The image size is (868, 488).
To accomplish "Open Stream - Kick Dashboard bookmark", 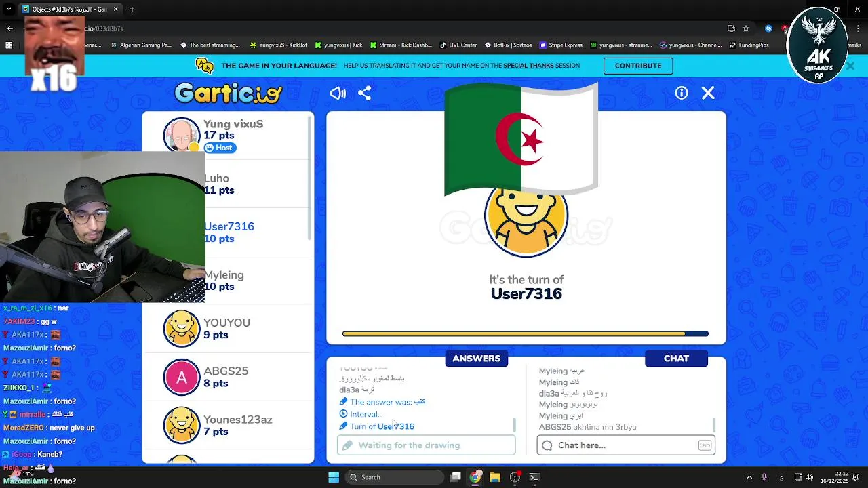I will 400,45.
